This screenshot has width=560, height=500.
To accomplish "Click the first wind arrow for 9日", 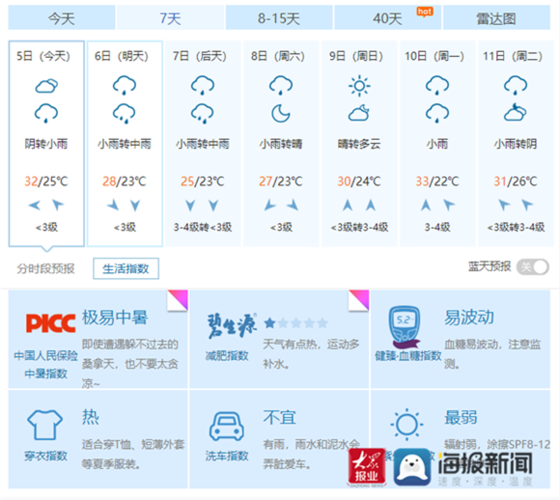I will pyautogui.click(x=348, y=205).
